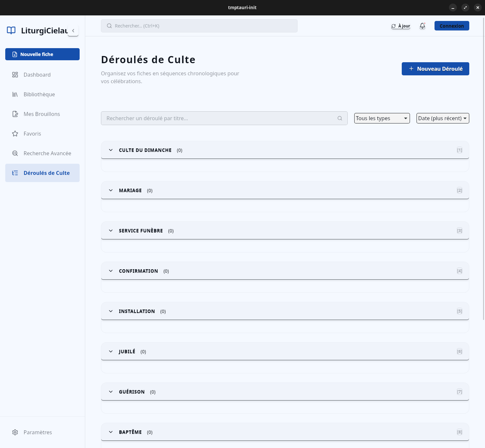This screenshot has height=448, width=485.
Task: Click the Nouvelle fiche button
Action: [x=42, y=54]
